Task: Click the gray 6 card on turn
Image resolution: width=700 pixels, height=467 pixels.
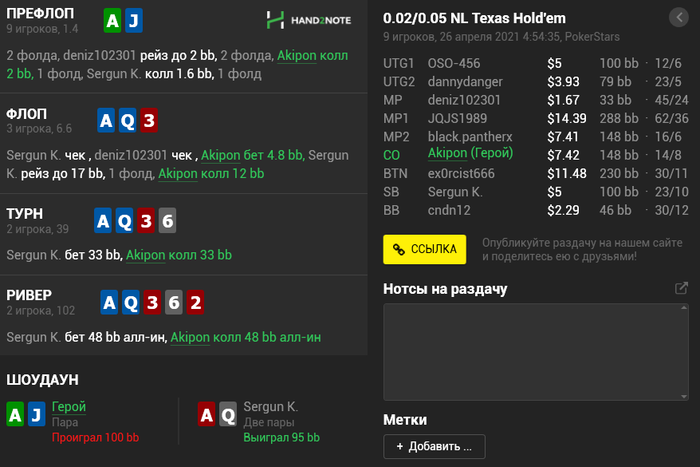Action: (x=167, y=221)
